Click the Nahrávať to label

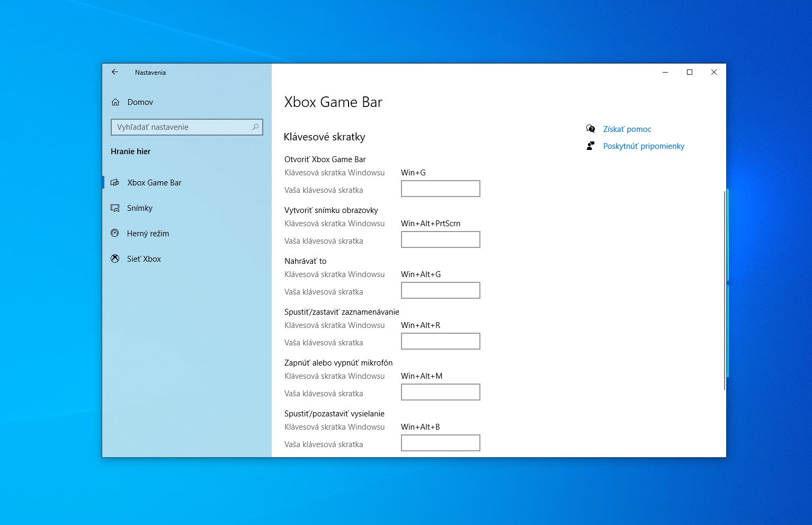point(306,261)
